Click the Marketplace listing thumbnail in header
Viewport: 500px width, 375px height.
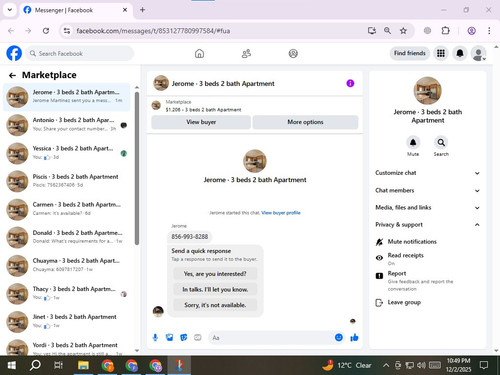pos(156,105)
